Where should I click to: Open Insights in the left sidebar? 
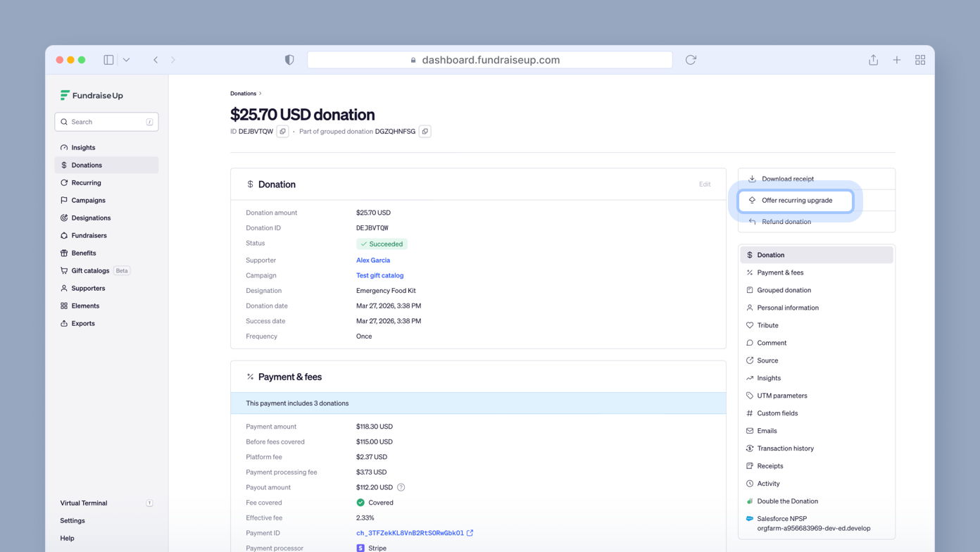pos(106,147)
